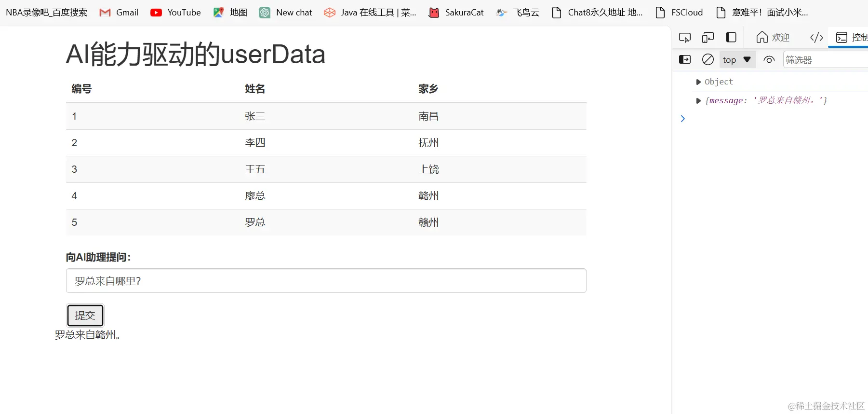Open the Gmail bookmark
The image size is (868, 414).
119,13
